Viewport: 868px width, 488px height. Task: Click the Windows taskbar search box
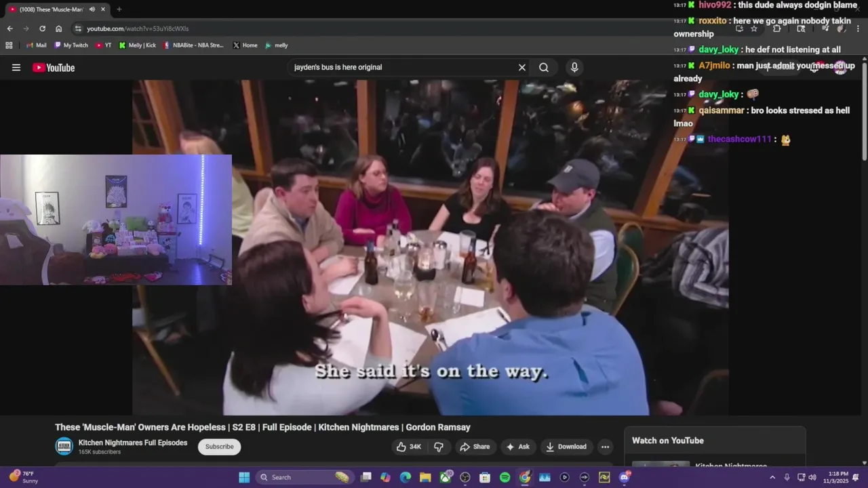304,477
